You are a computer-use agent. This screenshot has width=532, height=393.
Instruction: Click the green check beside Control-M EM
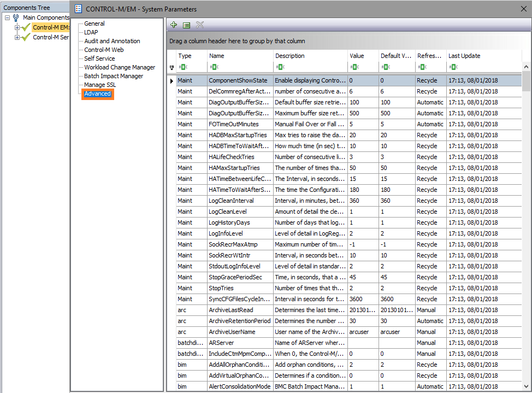(x=26, y=27)
